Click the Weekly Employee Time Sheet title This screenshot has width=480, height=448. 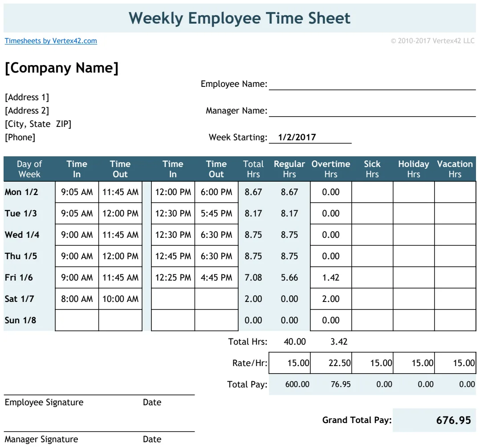pyautogui.click(x=240, y=18)
